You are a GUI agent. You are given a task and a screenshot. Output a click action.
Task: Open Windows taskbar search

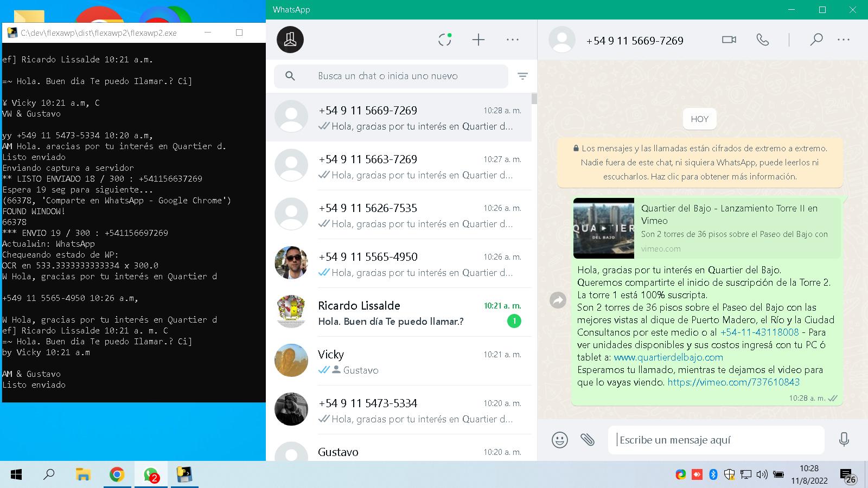(49, 475)
